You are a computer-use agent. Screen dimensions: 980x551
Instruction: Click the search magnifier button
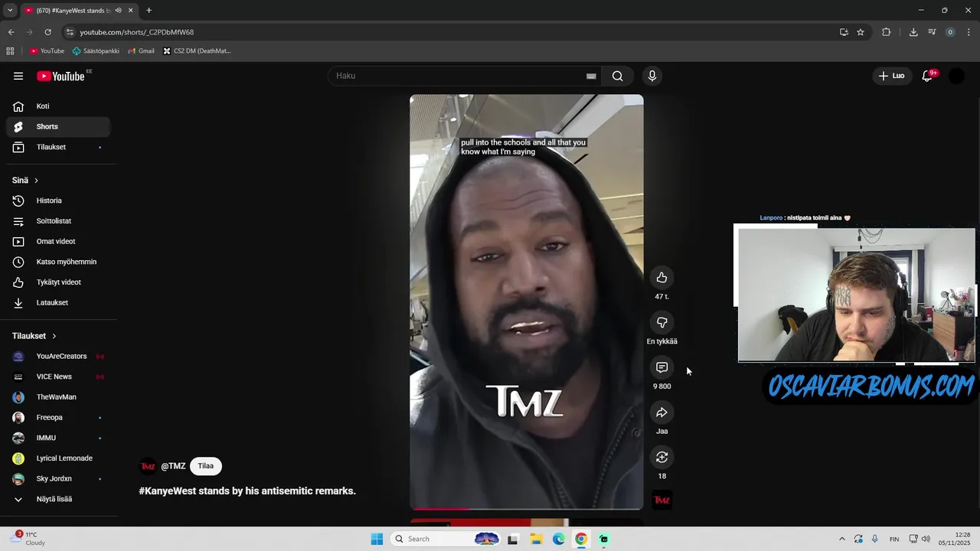click(x=617, y=76)
